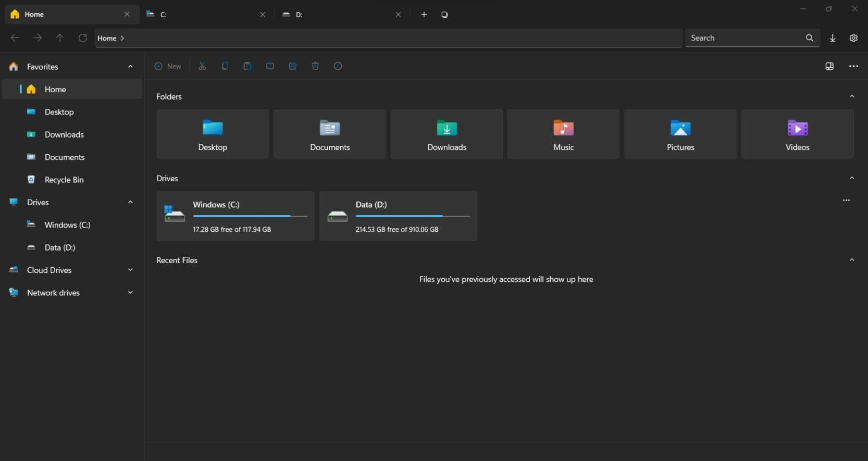Click the window icon next to the new tab button
Image resolution: width=868 pixels, height=461 pixels.
[444, 15]
